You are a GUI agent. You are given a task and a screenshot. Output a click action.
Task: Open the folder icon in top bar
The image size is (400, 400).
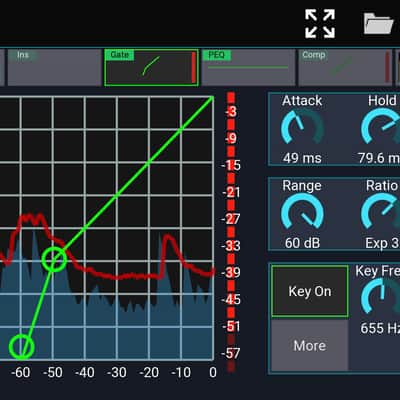tap(378, 24)
